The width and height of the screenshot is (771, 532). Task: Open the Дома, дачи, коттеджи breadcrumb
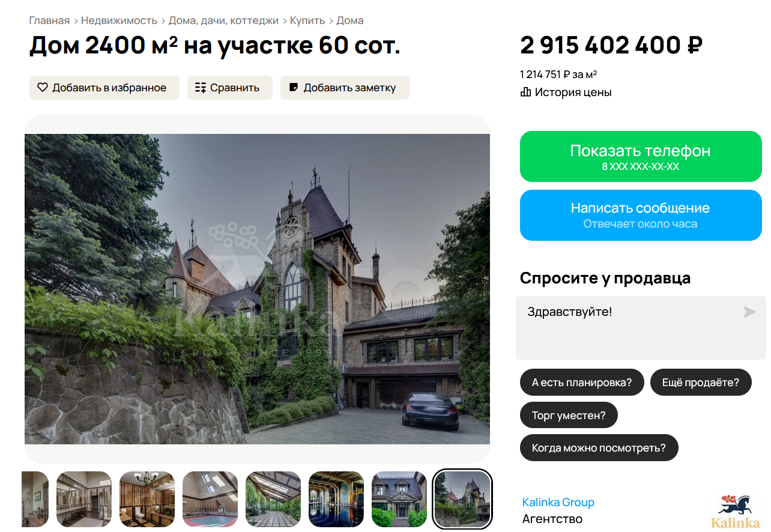[223, 20]
